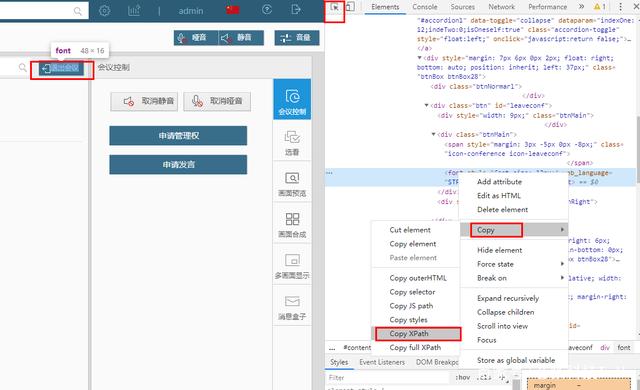Click the Filter styles input field
This screenshot has width=640, height=390.
click(x=388, y=378)
